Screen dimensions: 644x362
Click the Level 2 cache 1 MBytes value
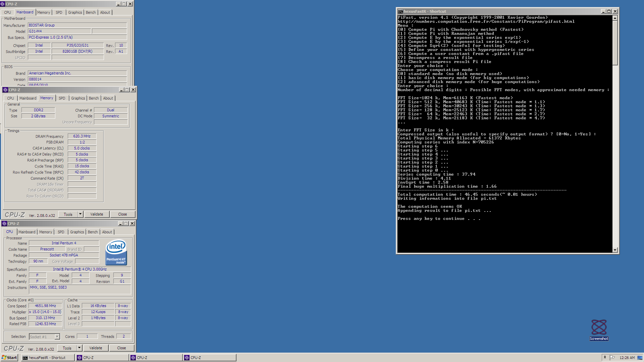point(98,318)
